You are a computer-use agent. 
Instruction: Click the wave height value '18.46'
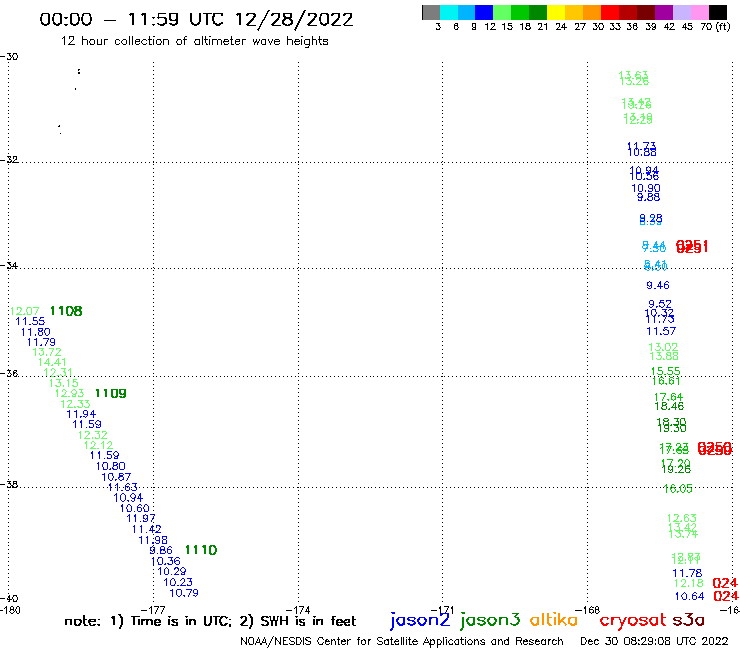click(x=669, y=406)
